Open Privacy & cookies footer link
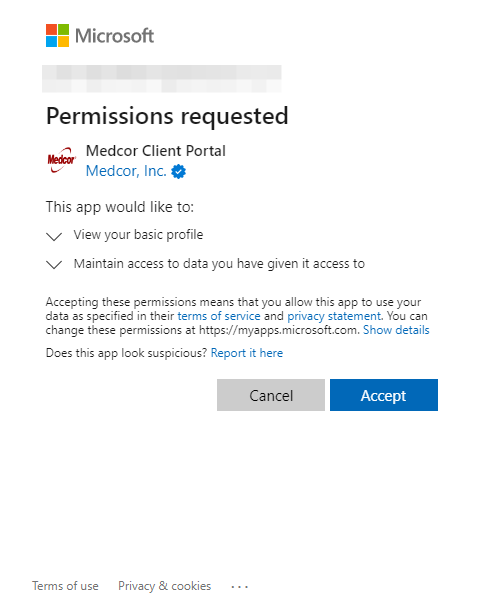Viewport: 483px width, 599px height. [x=164, y=586]
